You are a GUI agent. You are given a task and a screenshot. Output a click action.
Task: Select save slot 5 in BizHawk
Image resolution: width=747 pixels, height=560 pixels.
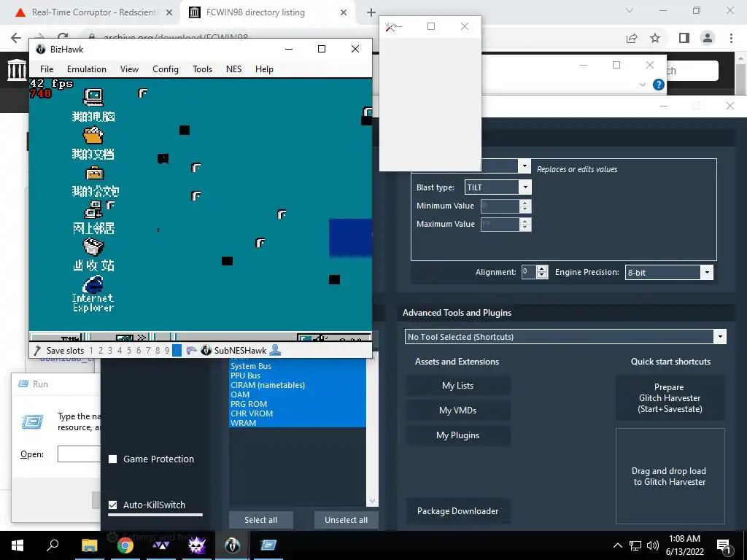128,351
